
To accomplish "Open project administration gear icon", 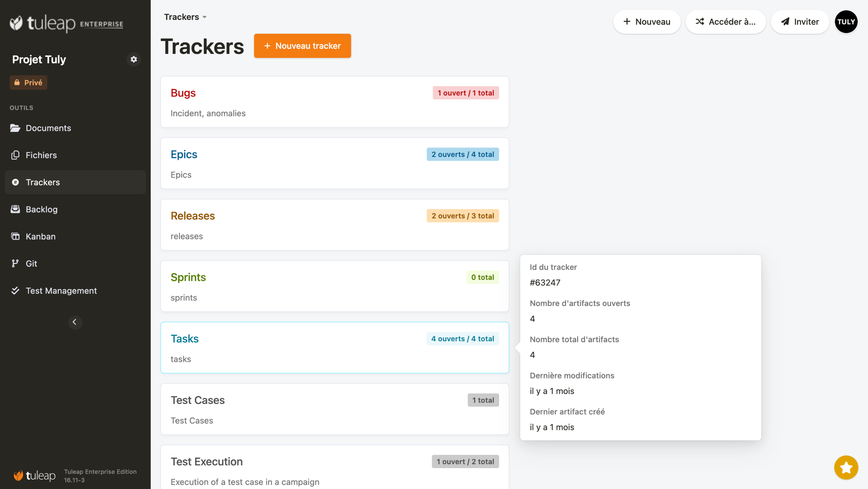I will coord(134,59).
